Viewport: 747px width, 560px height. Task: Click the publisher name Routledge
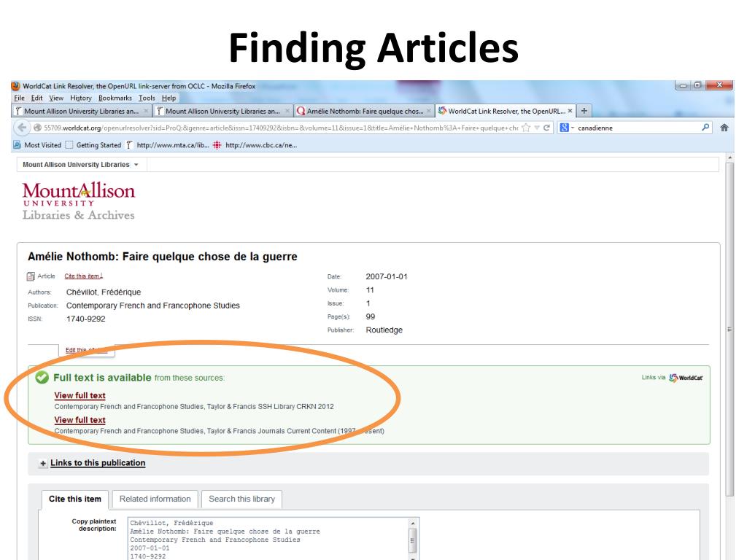(384, 330)
